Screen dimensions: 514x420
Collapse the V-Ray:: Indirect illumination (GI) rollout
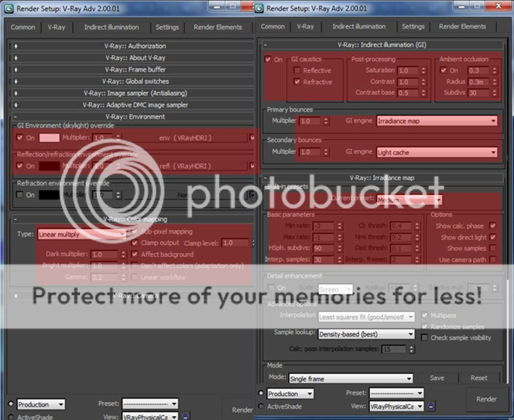(382, 45)
